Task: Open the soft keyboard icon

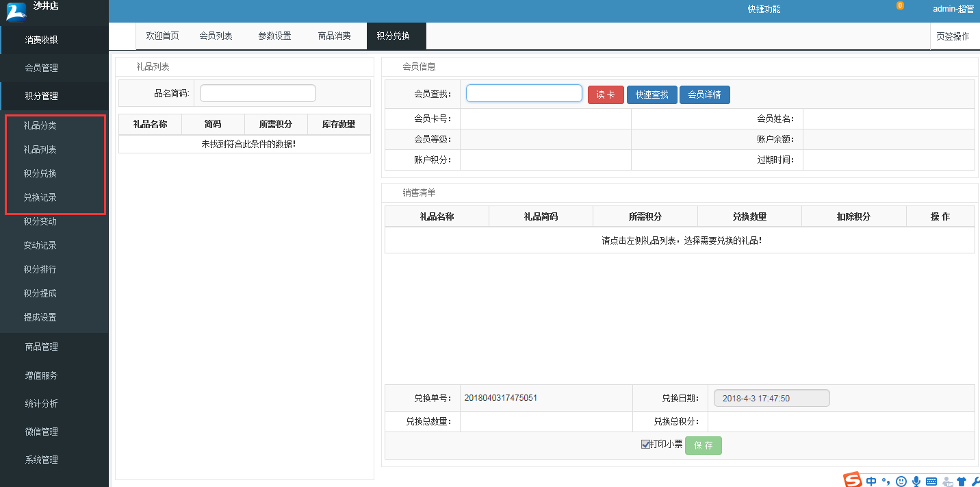Action: 931,482
